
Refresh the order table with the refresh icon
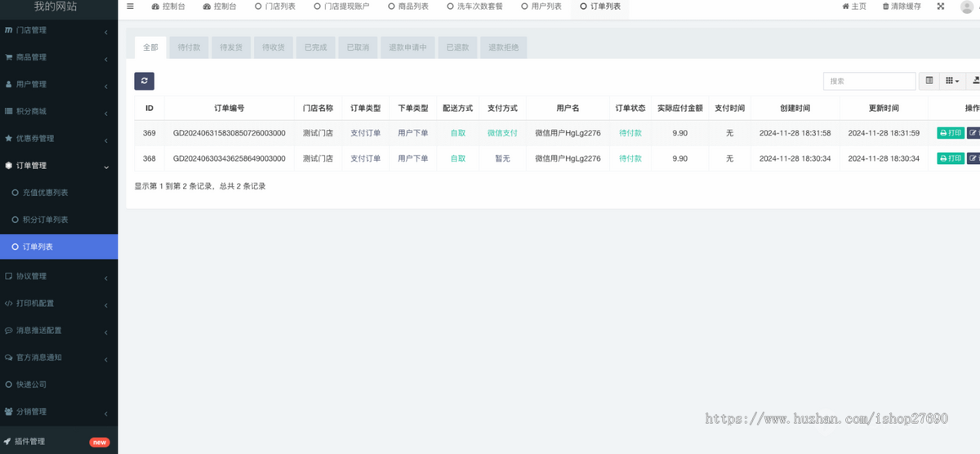145,81
